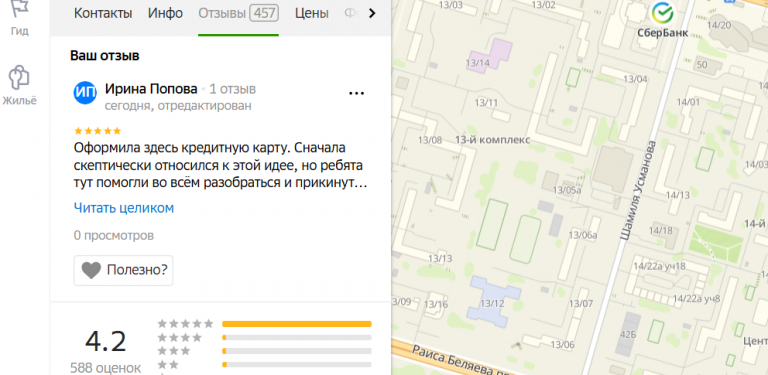This screenshot has height=375, width=768.
Task: Click building label 13/06а on map
Action: [x=583, y=235]
